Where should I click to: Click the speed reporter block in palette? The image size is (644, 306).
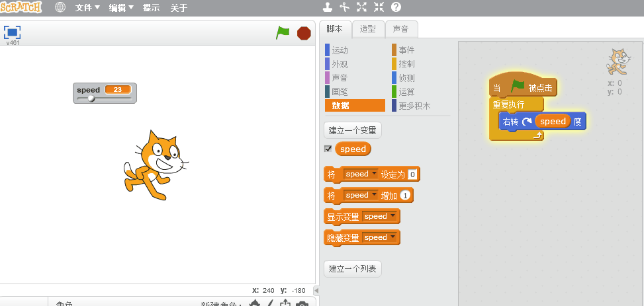pos(353,149)
